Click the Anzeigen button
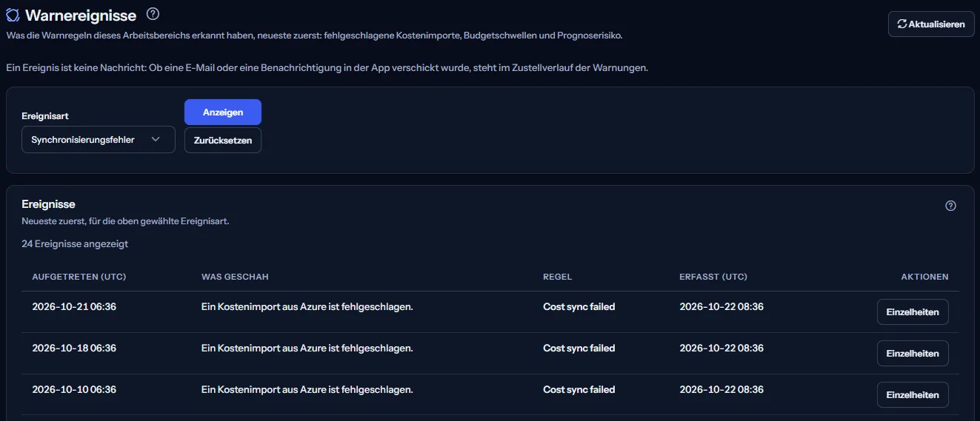 (x=223, y=112)
